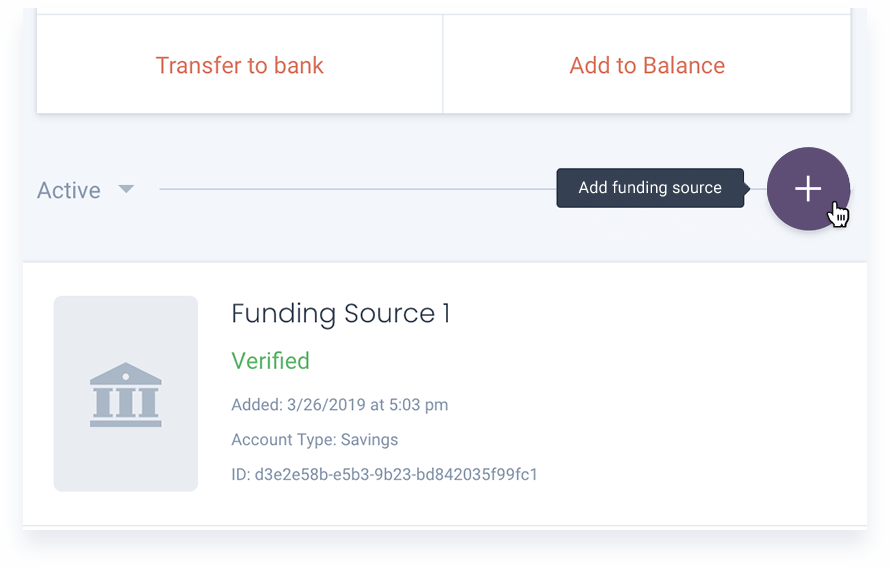Open the Active status filter dropdown

[x=86, y=190]
